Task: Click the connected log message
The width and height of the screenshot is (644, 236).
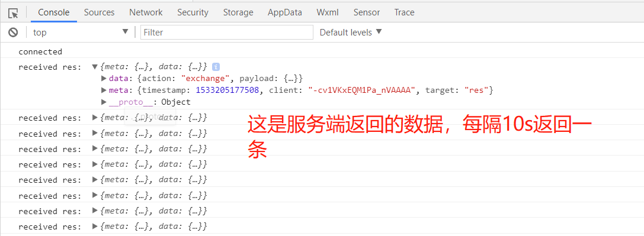Action: coord(40,51)
